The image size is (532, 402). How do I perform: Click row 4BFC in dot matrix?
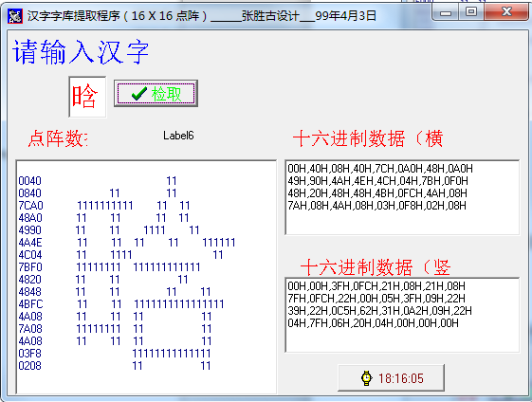point(121,304)
